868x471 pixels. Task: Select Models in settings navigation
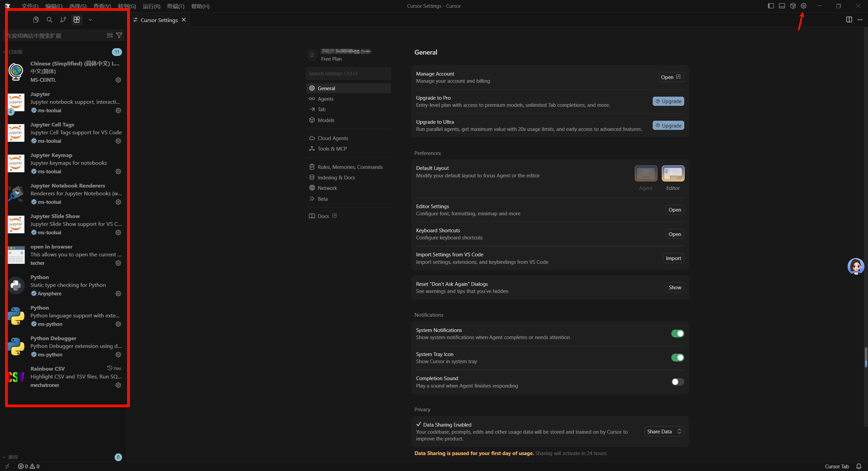326,120
